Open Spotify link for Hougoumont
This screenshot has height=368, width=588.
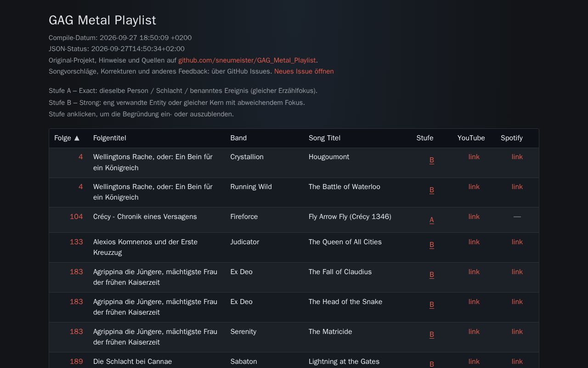[517, 157]
